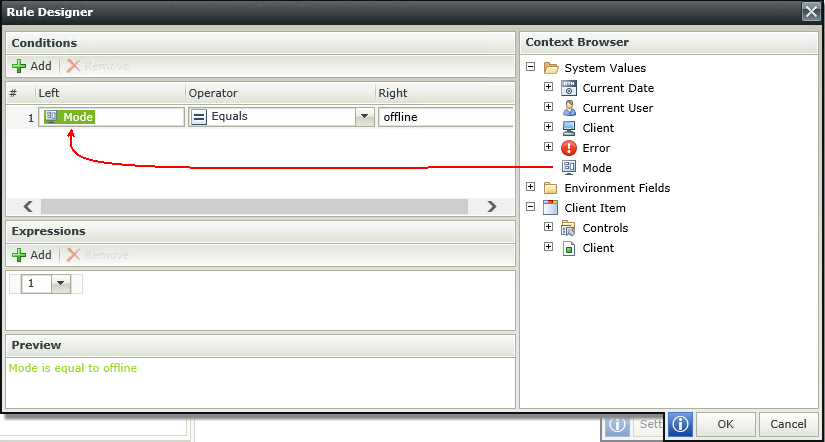Click the Left field containing Mode
The image size is (825, 442).
click(x=111, y=117)
